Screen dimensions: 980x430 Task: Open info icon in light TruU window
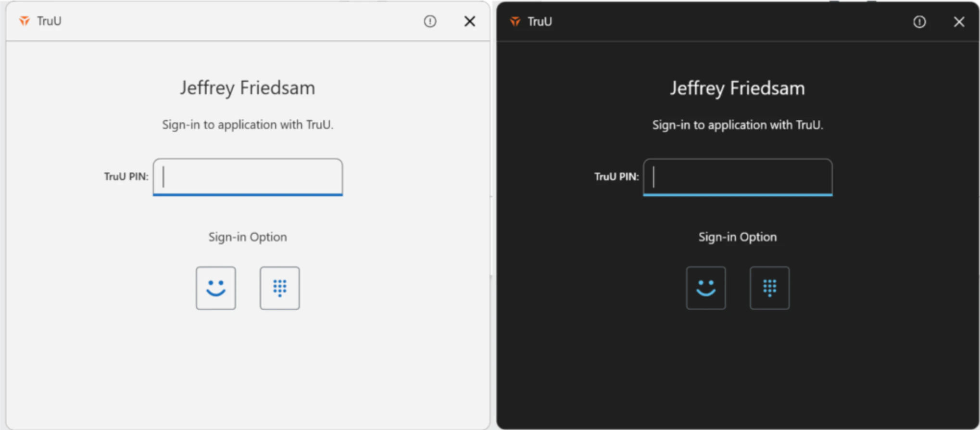(430, 21)
